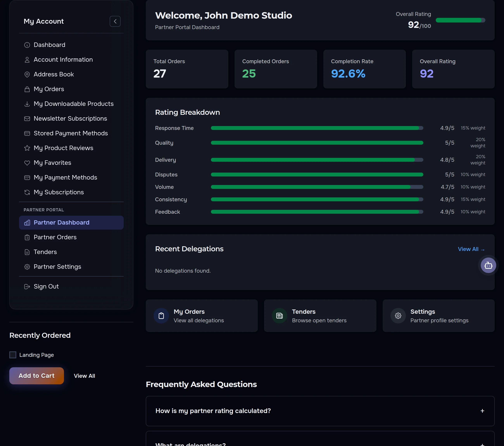Click the 'No delegations found.' text

point(183,271)
